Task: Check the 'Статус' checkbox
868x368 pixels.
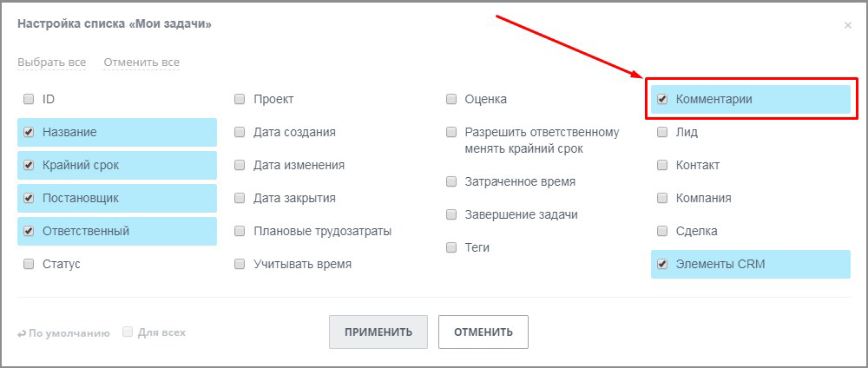Action: pos(29,264)
